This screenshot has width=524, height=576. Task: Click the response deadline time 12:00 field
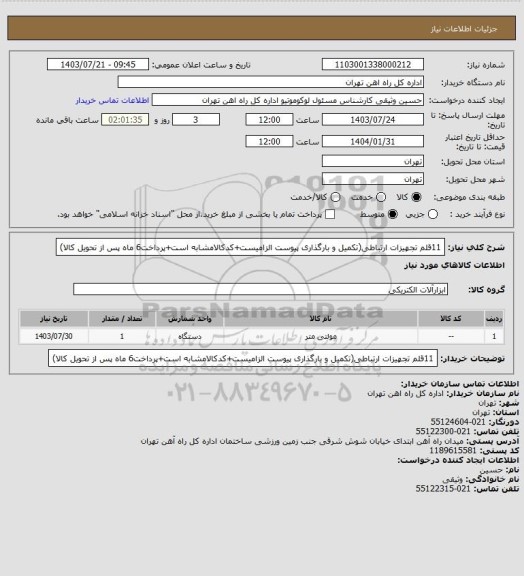tap(269, 120)
